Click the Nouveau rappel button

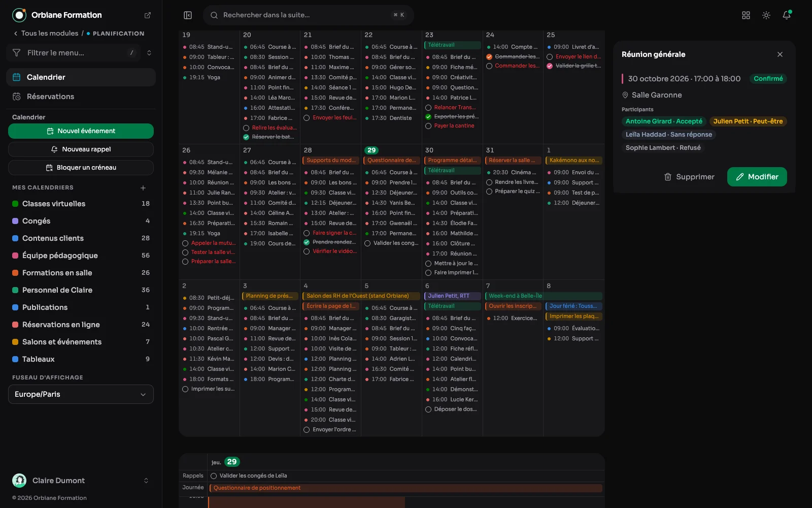point(81,149)
